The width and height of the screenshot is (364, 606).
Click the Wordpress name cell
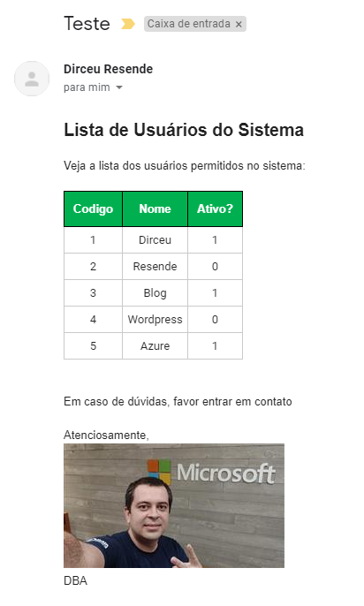(x=155, y=320)
